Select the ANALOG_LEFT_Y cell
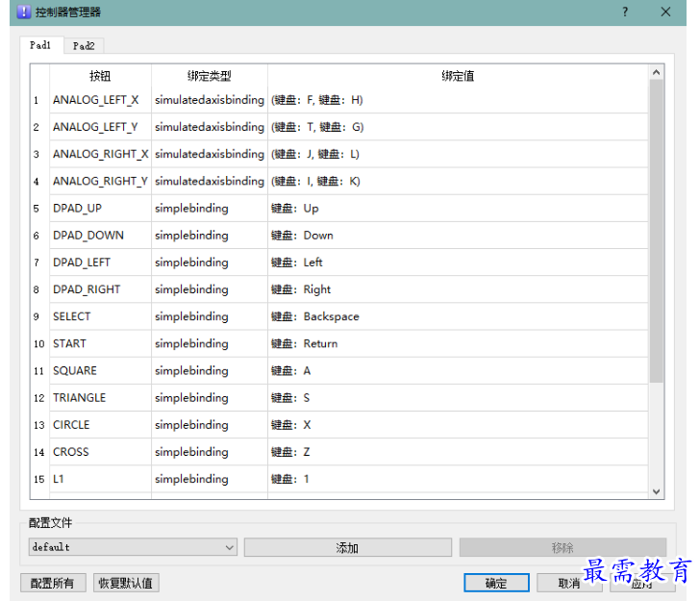 tap(100, 127)
